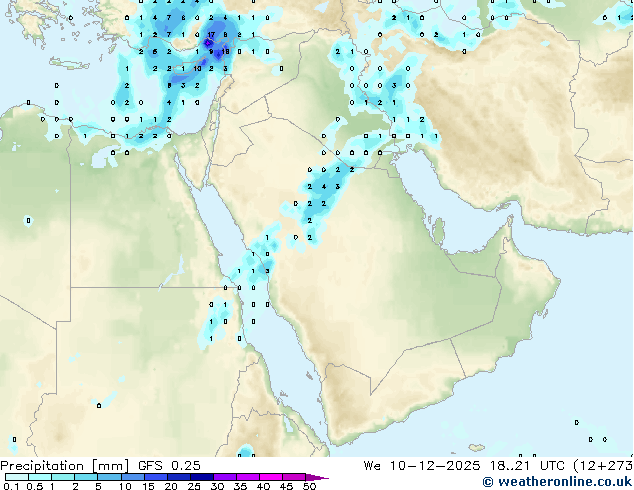Select the legend swatch between 35 and 40
634x490 pixels.
(248, 477)
